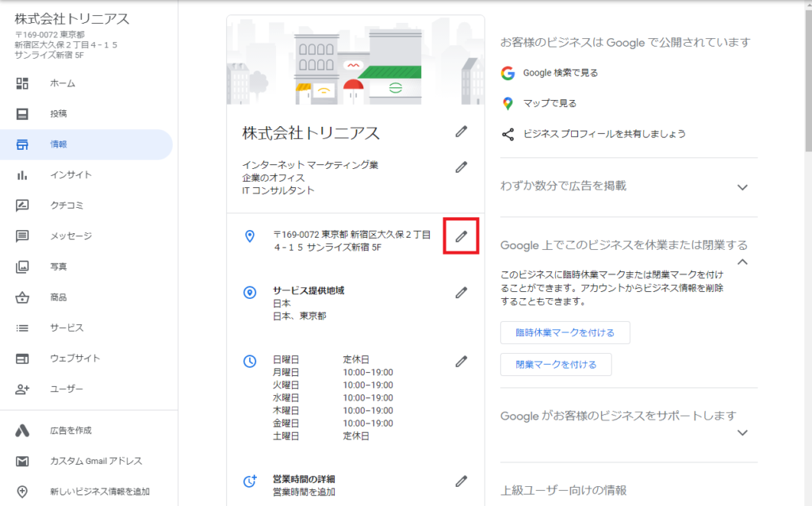The height and width of the screenshot is (506, 812).
Task: Click the share icon
Action: (x=508, y=135)
